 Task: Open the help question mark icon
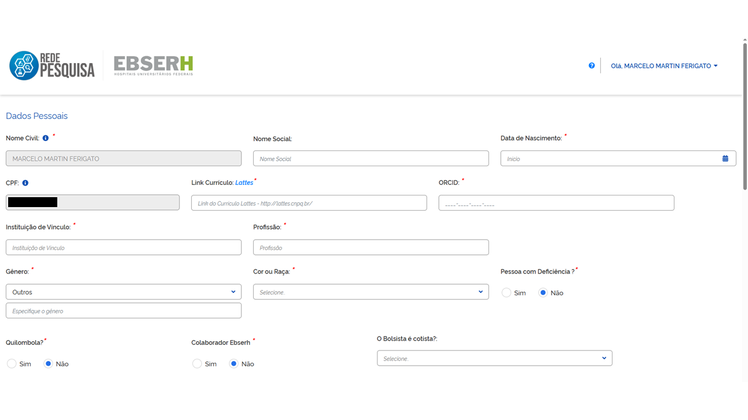(x=592, y=65)
